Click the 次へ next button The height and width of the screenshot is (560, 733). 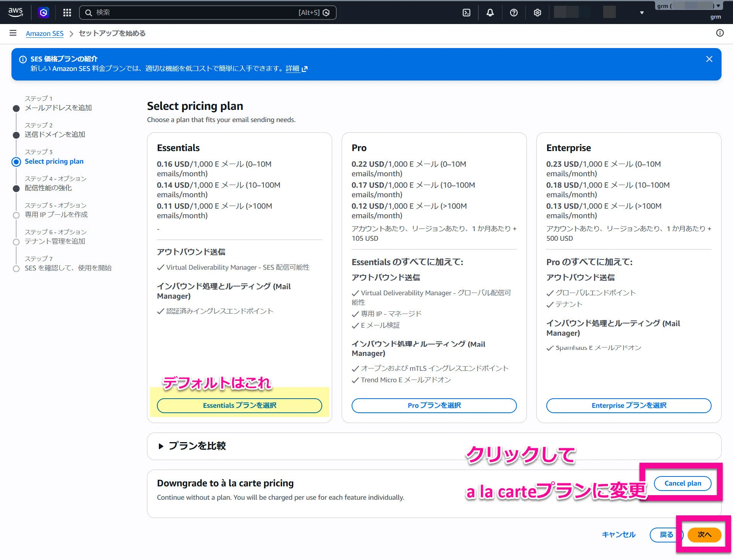click(704, 534)
